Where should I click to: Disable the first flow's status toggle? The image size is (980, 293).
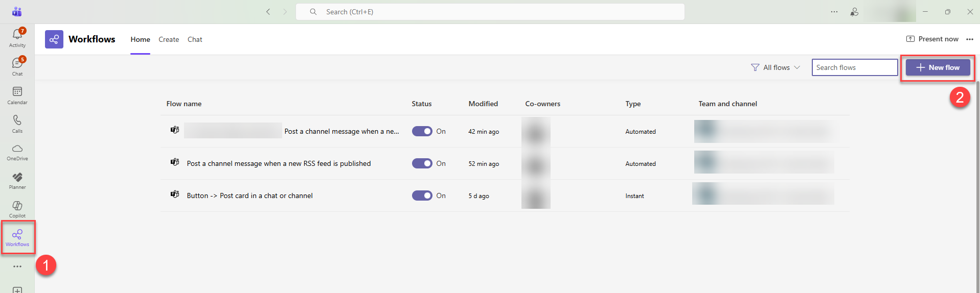click(422, 131)
